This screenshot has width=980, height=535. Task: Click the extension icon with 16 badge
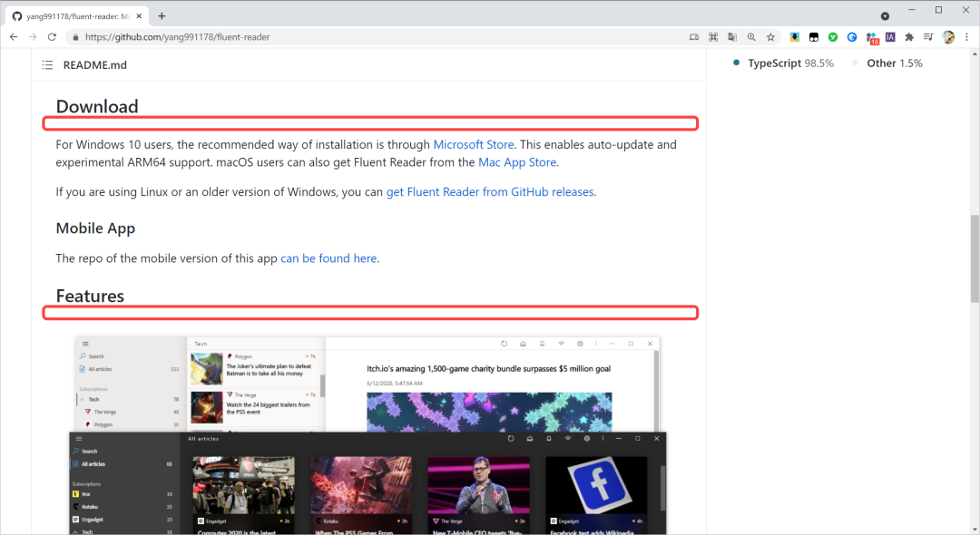[x=872, y=38]
